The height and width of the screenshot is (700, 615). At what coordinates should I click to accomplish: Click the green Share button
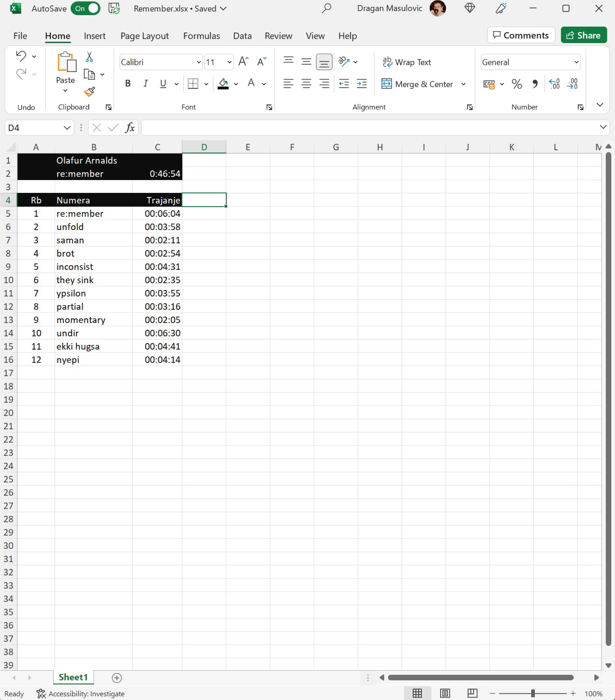[584, 35]
